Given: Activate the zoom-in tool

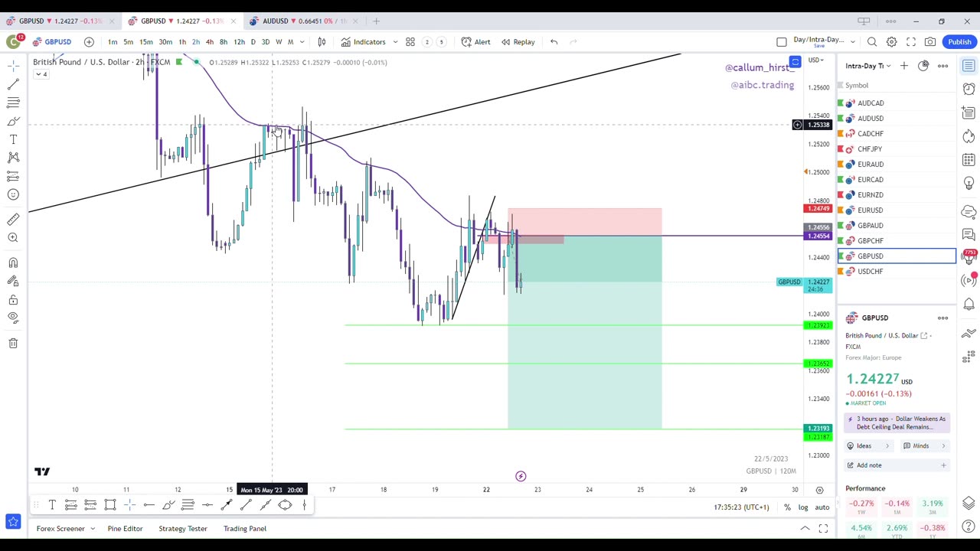Looking at the screenshot, I should 13,238.
